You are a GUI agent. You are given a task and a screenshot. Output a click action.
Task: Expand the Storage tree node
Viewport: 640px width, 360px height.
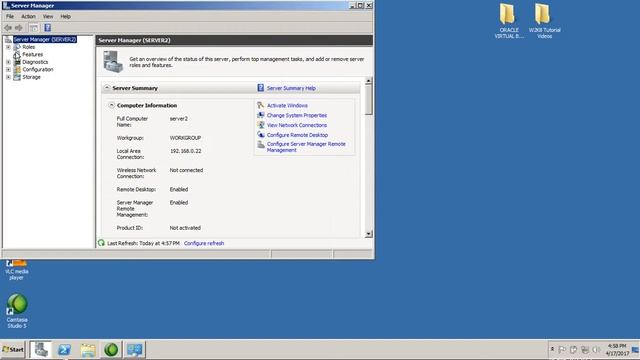[x=8, y=77]
